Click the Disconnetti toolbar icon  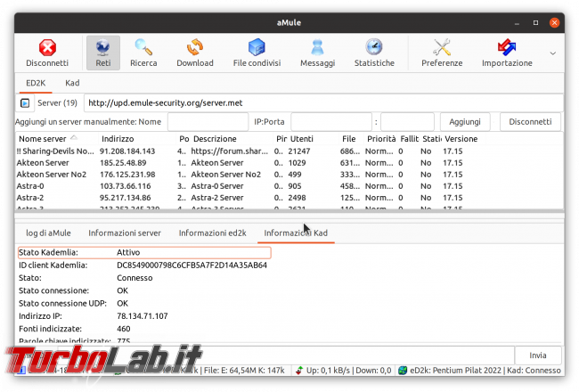click(x=47, y=53)
